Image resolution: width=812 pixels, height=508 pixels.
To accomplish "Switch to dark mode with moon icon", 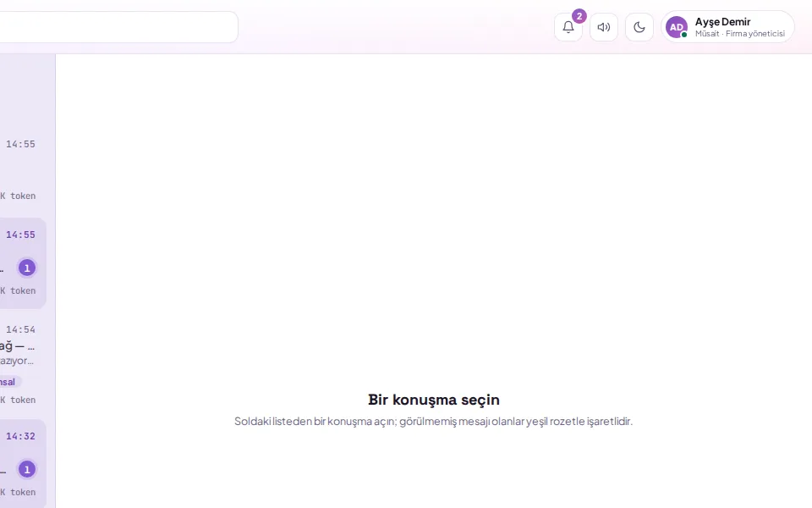I will (x=639, y=27).
